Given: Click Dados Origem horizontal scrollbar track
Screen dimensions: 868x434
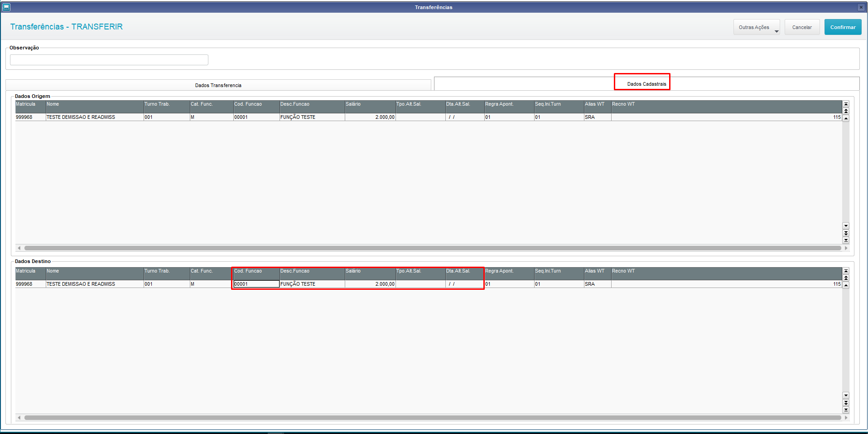Looking at the screenshot, I should pyautogui.click(x=433, y=248).
